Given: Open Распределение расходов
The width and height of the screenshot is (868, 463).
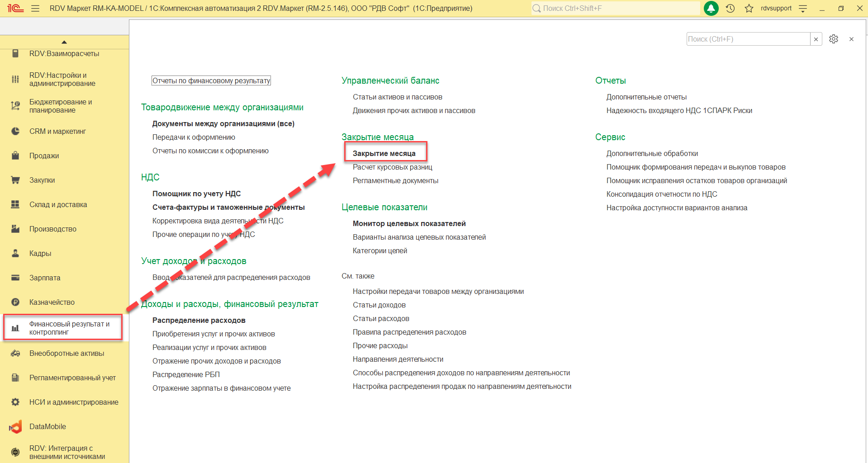Looking at the screenshot, I should (199, 320).
